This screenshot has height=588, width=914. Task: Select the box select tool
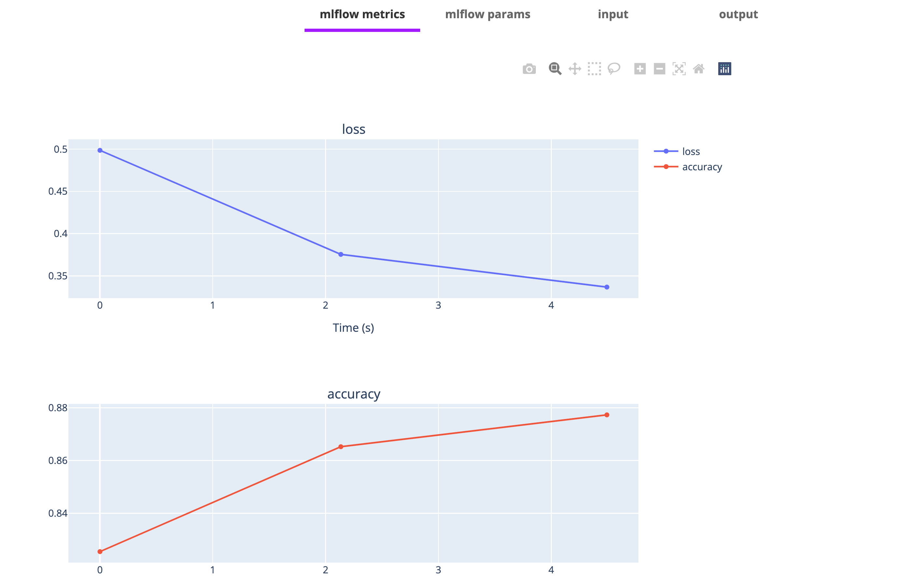click(x=594, y=69)
